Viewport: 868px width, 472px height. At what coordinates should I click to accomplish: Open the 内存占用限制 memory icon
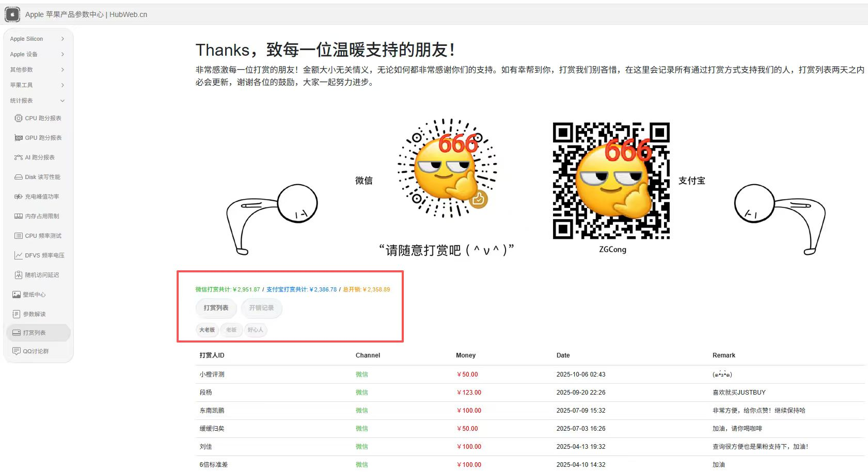(x=19, y=216)
